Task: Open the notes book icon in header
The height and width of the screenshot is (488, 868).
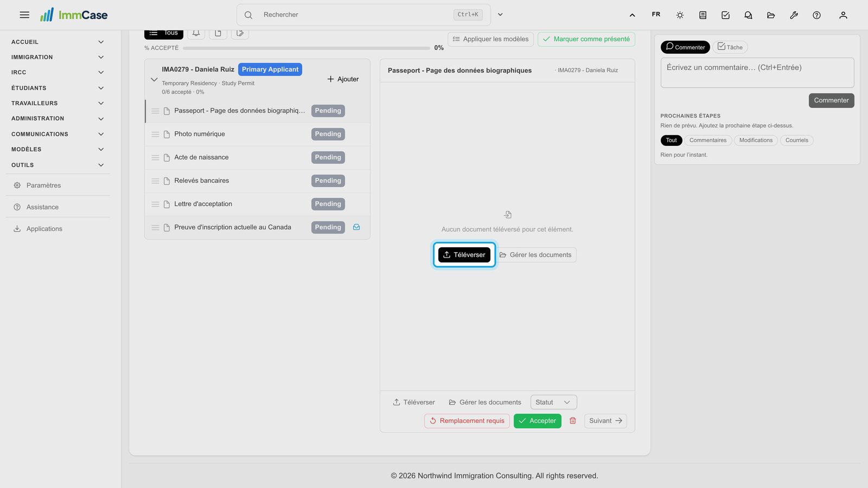Action: click(703, 15)
